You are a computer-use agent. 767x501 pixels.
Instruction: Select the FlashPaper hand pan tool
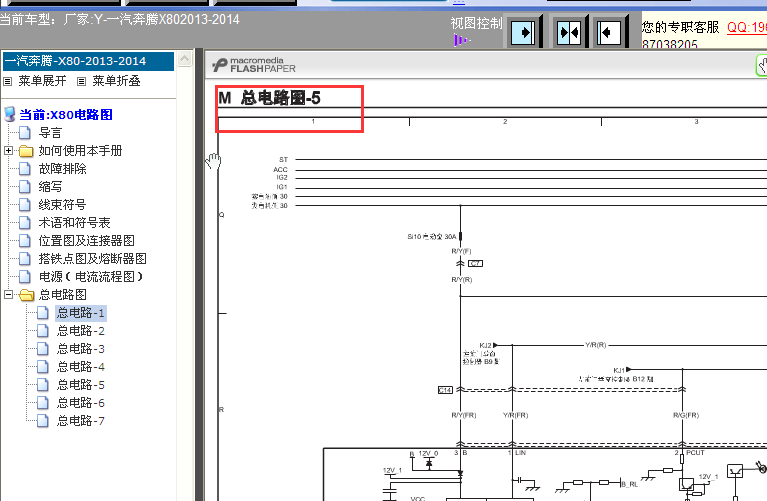(762, 66)
